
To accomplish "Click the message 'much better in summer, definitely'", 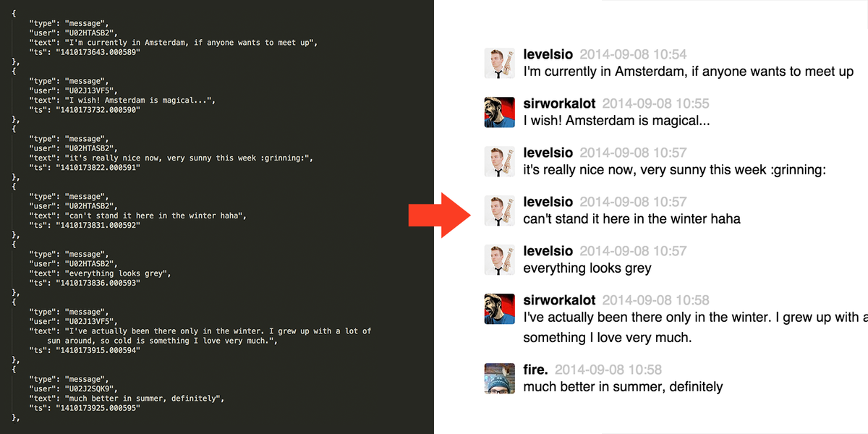I will 622,387.
